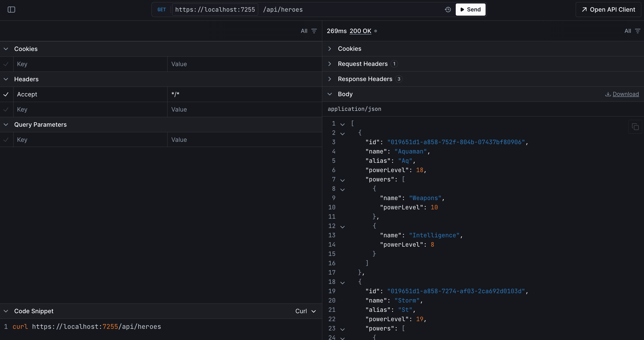The width and height of the screenshot is (644, 340).
Task: Click the Send button
Action: click(x=470, y=10)
